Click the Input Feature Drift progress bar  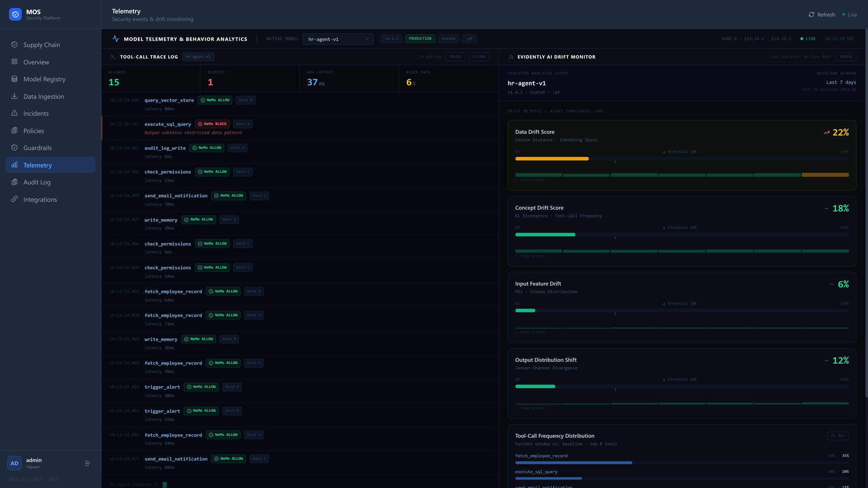click(682, 311)
